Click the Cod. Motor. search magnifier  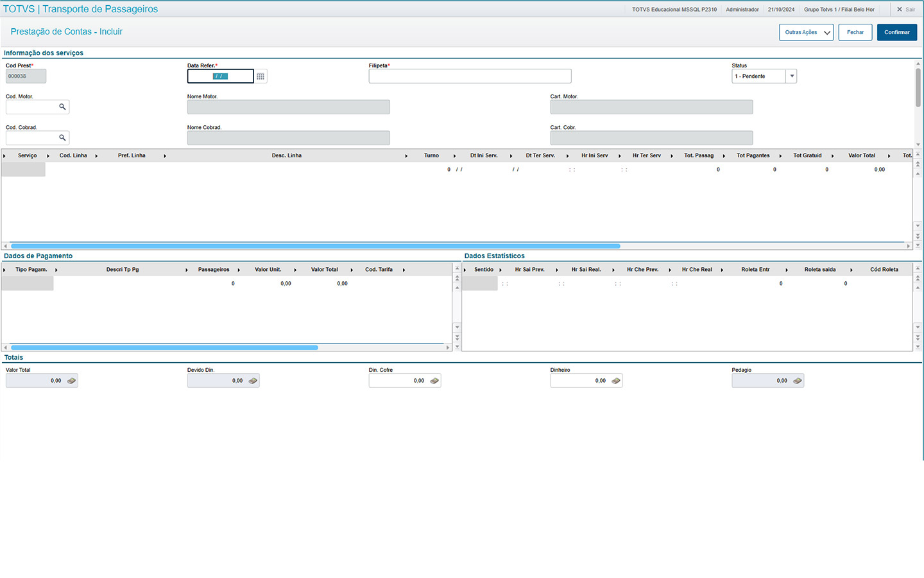[62, 107]
